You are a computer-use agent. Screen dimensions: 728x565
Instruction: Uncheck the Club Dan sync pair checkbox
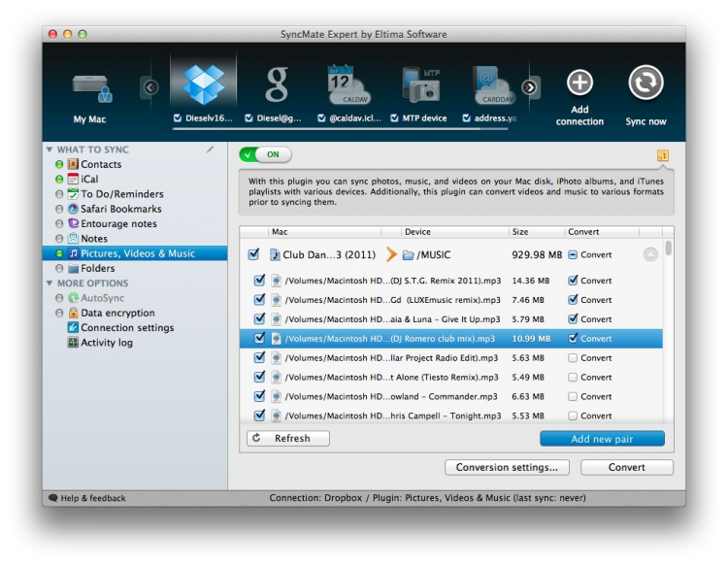point(253,254)
